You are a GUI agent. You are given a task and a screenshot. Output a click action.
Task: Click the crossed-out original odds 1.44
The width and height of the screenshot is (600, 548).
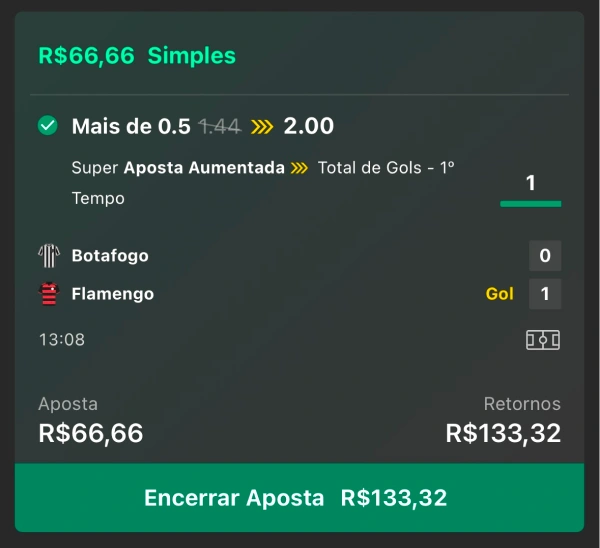pyautogui.click(x=220, y=127)
